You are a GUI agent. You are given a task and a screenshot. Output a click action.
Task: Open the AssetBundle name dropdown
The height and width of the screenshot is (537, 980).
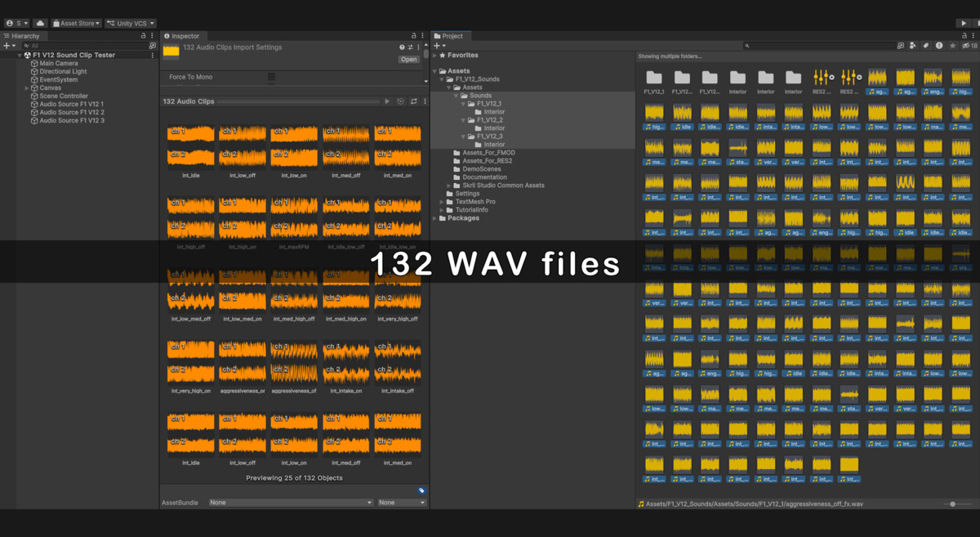[291, 503]
